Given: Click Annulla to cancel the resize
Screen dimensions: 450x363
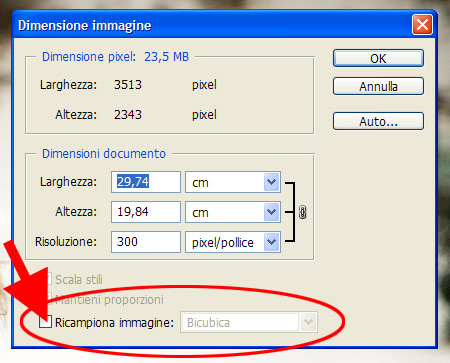Looking at the screenshot, I should click(378, 86).
